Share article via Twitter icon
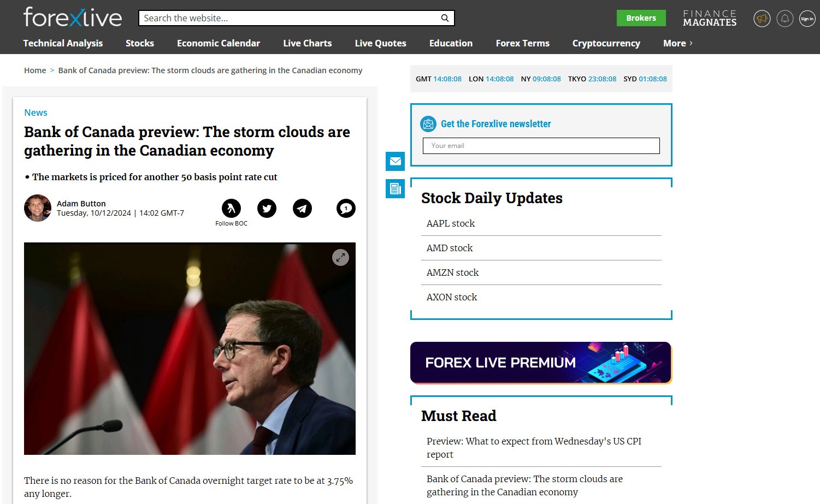This screenshot has height=504, width=820. coord(267,209)
